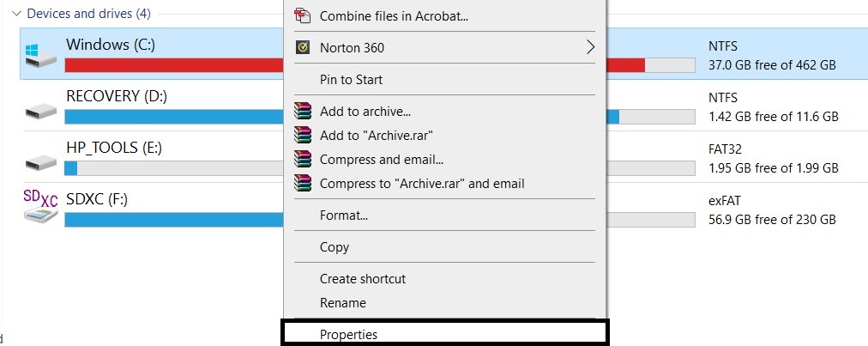Open Properties from the context menu
The height and width of the screenshot is (346, 868).
(x=348, y=335)
